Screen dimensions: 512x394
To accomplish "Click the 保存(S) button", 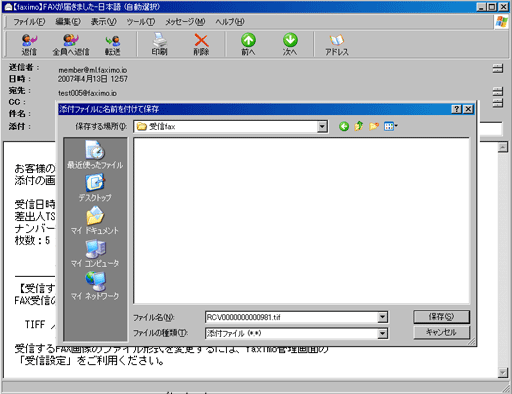I will pos(441,317).
